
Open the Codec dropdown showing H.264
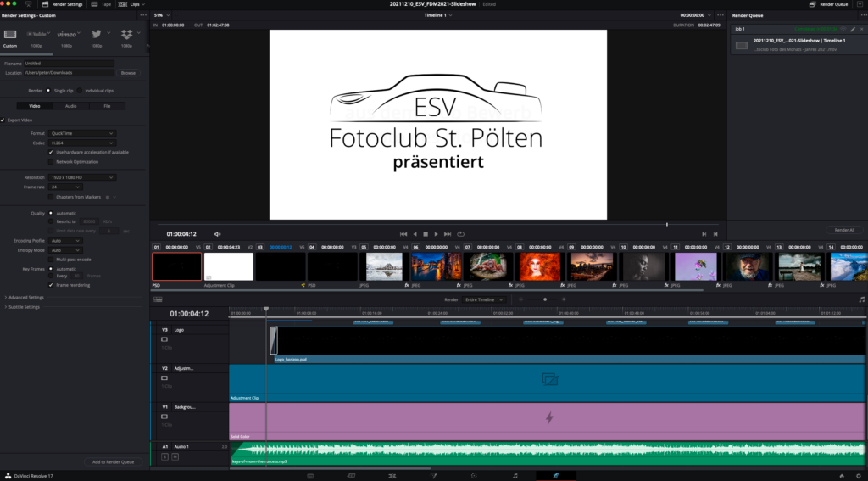point(82,143)
